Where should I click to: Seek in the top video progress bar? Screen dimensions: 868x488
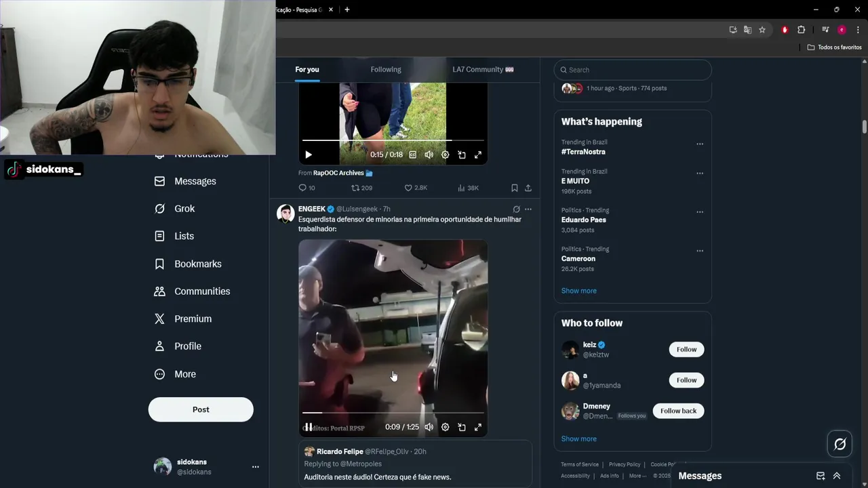[x=393, y=140]
